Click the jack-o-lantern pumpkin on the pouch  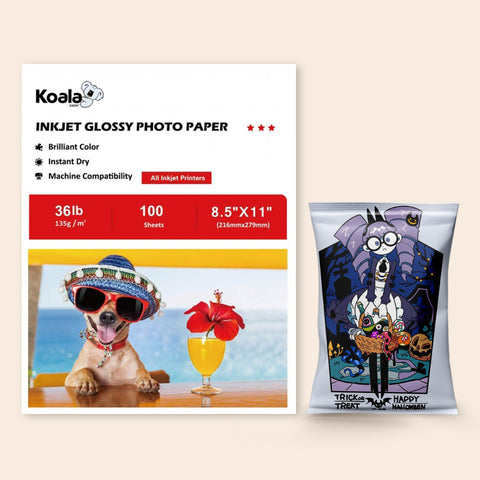tap(421, 347)
